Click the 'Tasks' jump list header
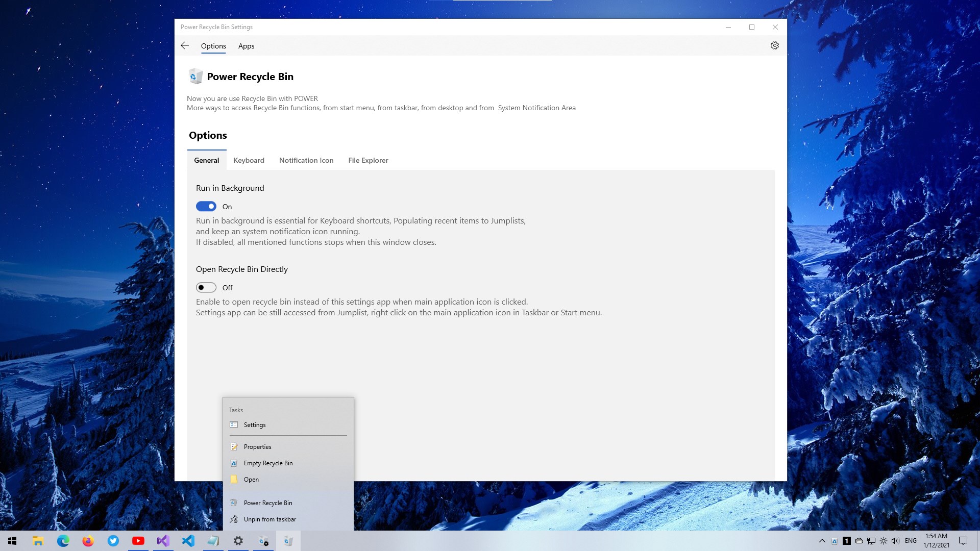 (x=236, y=410)
